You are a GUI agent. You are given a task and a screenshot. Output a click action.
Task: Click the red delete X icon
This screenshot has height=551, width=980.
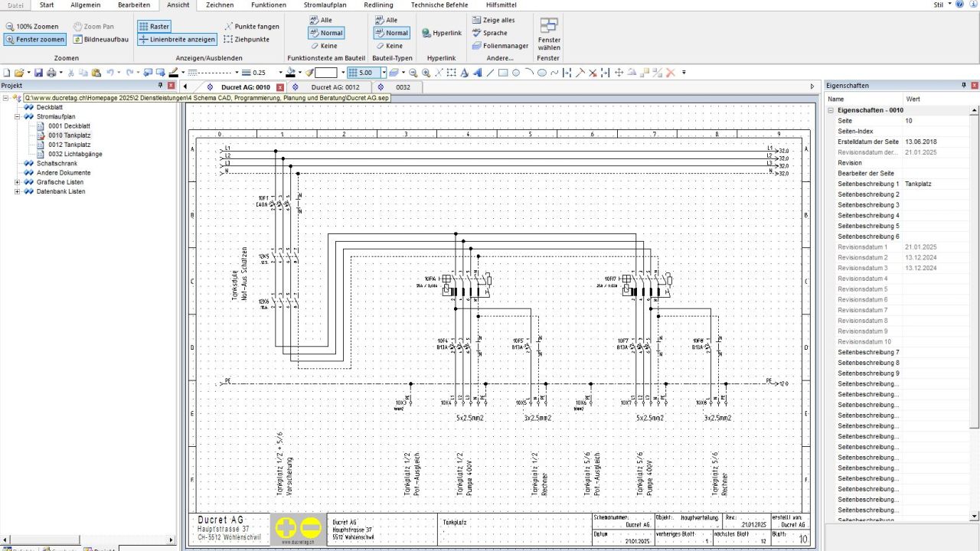click(671, 73)
